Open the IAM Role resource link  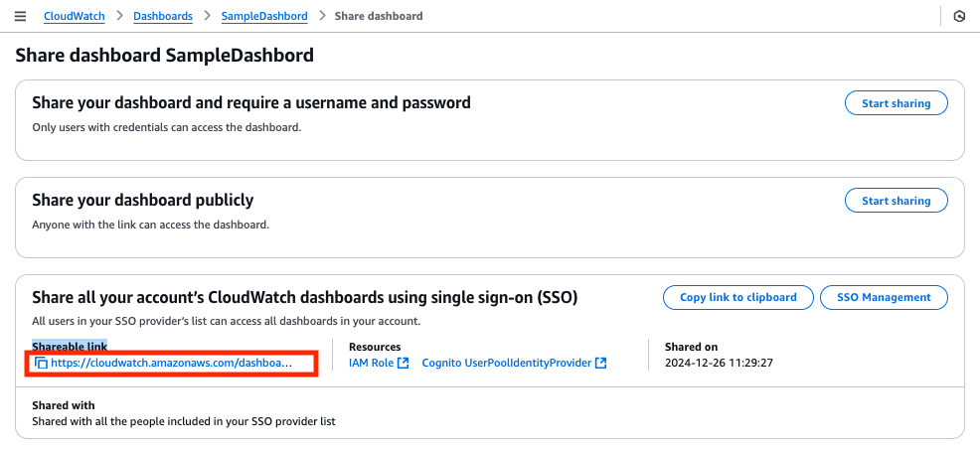point(371,364)
